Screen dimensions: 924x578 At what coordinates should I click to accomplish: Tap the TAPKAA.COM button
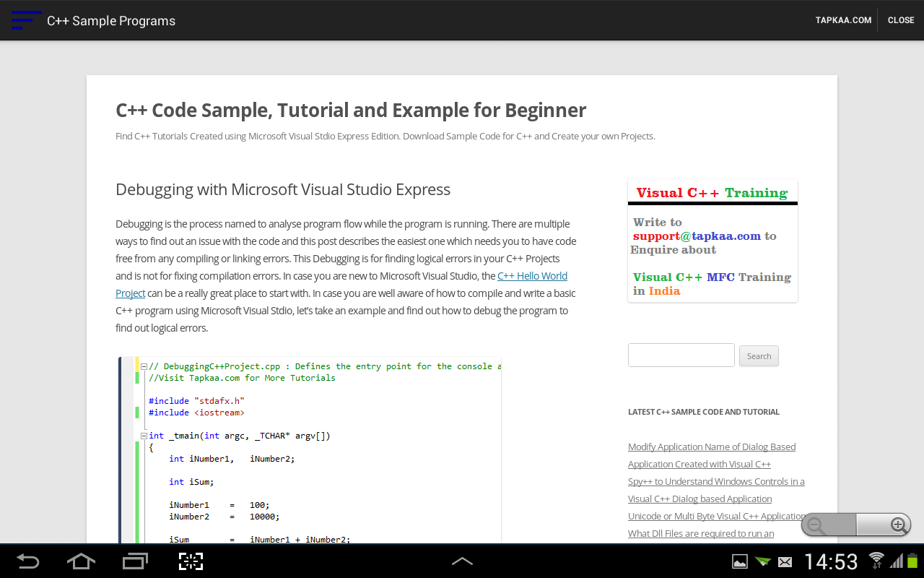point(843,20)
